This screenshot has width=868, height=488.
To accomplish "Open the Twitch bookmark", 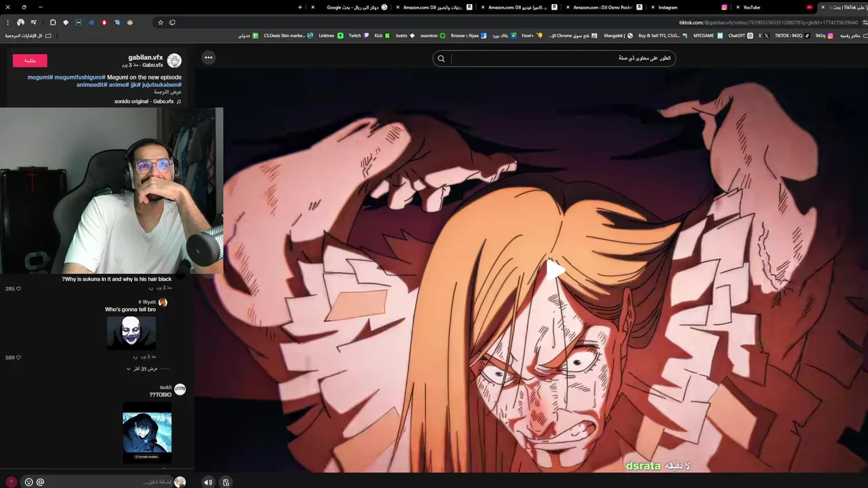I will (359, 35).
